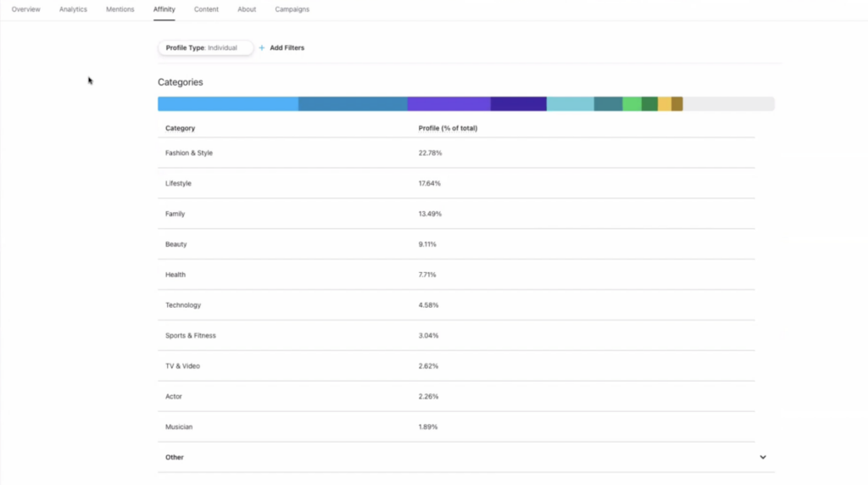Click the chevron on the Other row

[x=763, y=457]
